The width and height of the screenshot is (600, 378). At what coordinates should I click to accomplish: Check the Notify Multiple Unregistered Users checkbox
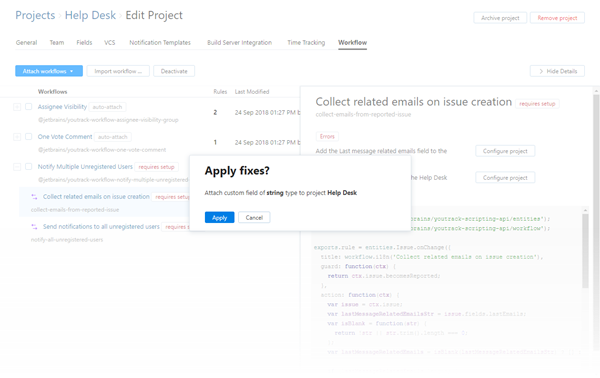29,166
